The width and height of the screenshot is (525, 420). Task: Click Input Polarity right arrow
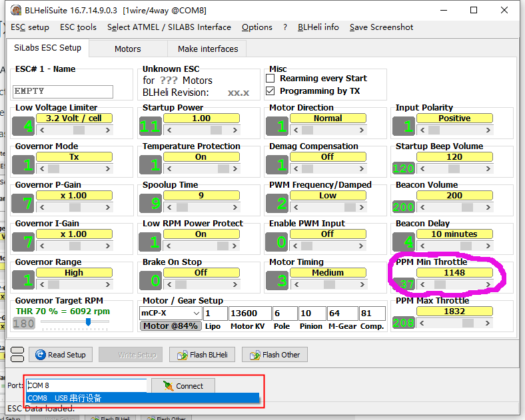pos(488,130)
